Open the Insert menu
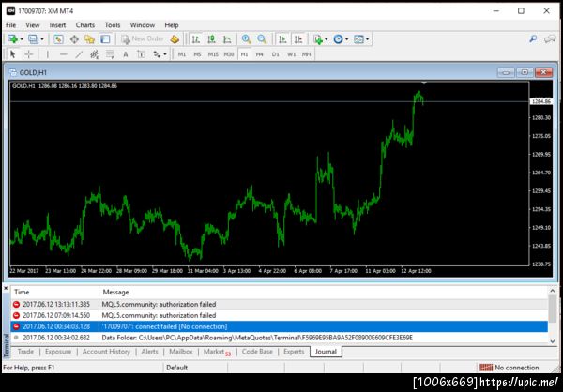 coord(57,25)
